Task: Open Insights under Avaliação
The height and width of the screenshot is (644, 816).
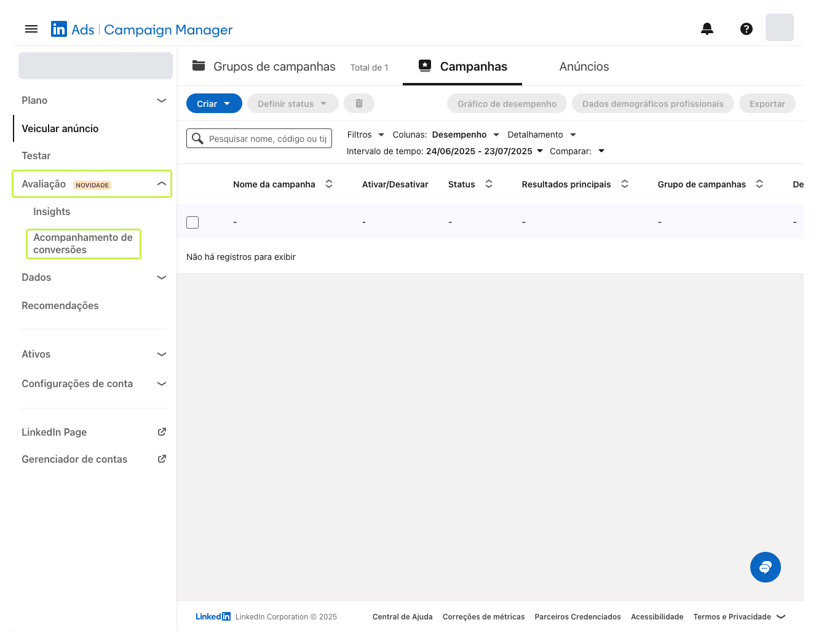Action: point(52,211)
